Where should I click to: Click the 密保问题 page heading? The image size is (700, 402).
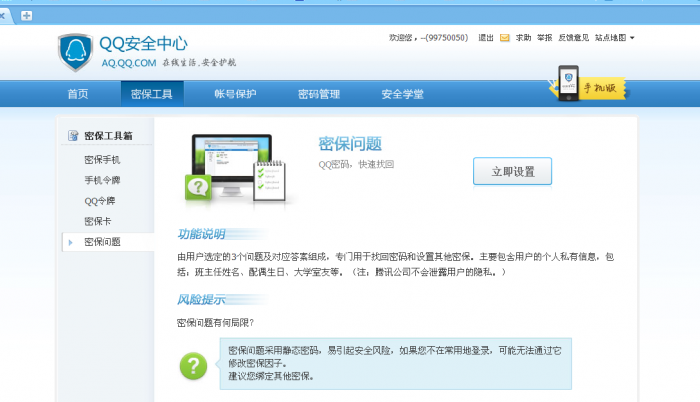pyautogui.click(x=350, y=144)
